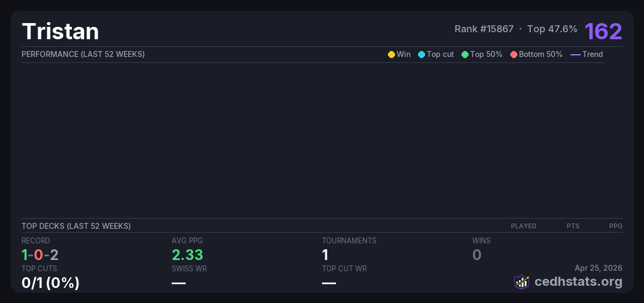Toggle the Win legend label
Viewport: 644px width, 303px height.
pos(403,54)
